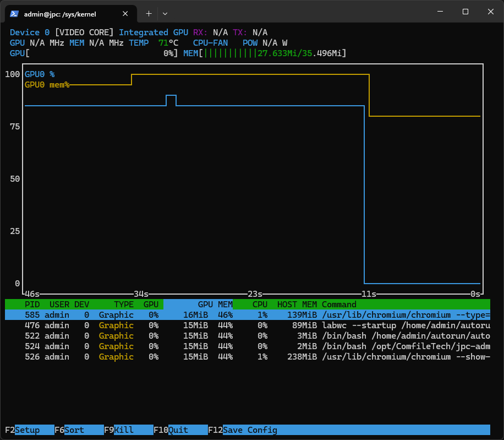The height and width of the screenshot is (440, 504).
Task: Select the labwc process row PID 476
Action: [x=248, y=325]
